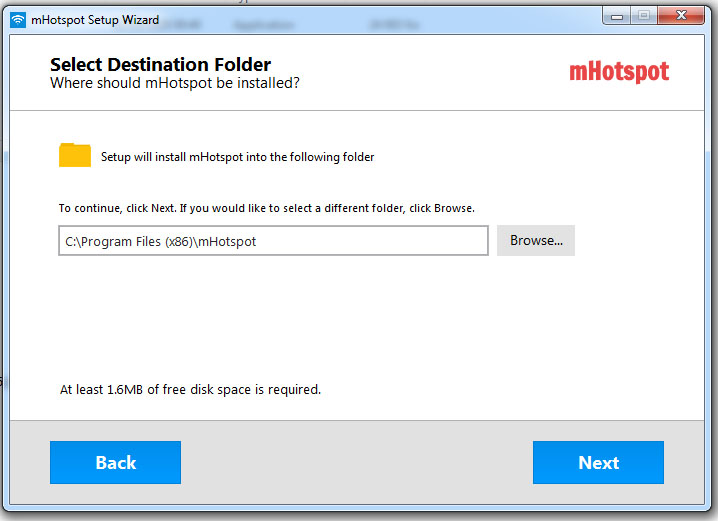Viewport: 718px width, 521px height.
Task: Click the yellow folder icon
Action: (x=75, y=155)
